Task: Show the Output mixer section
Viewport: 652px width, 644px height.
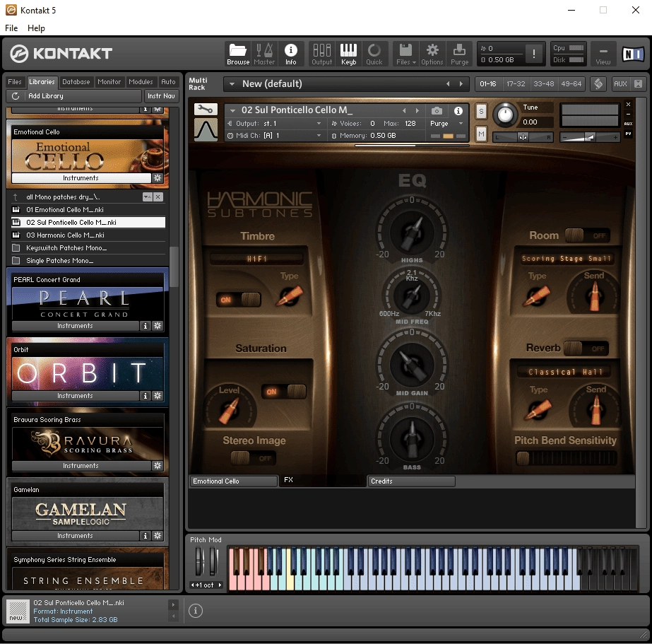Action: tap(322, 54)
